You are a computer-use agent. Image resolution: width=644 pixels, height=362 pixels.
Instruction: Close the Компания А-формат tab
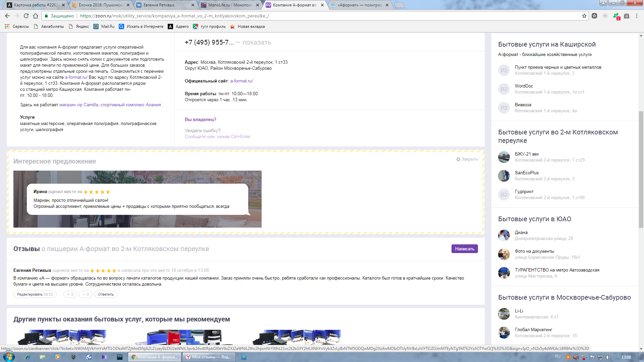tap(322, 5)
